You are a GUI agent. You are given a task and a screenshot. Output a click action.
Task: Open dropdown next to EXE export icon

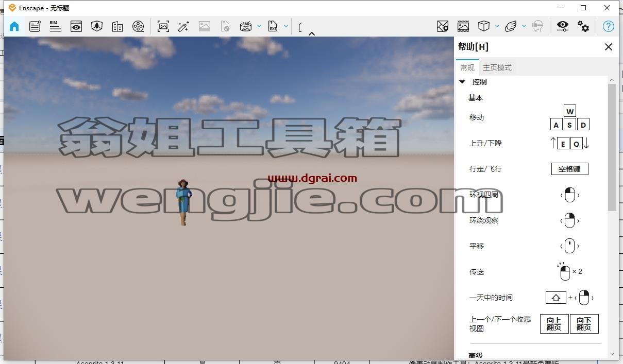coord(286,26)
